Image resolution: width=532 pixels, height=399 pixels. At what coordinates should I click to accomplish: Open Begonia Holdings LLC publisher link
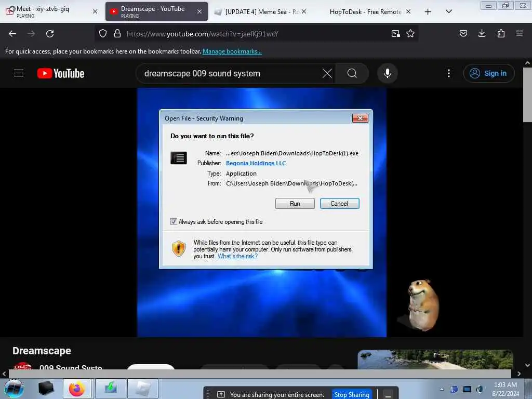coord(256,163)
